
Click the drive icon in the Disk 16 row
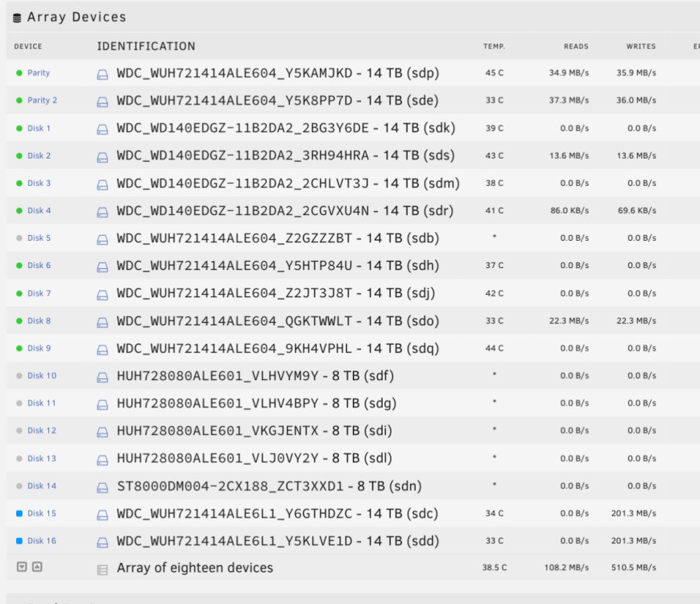point(102,543)
